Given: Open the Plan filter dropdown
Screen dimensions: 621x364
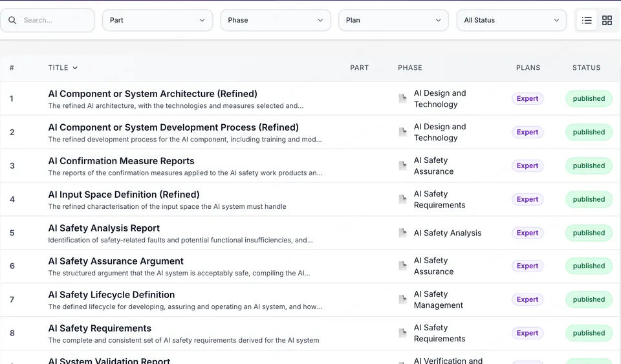Looking at the screenshot, I should (x=394, y=20).
